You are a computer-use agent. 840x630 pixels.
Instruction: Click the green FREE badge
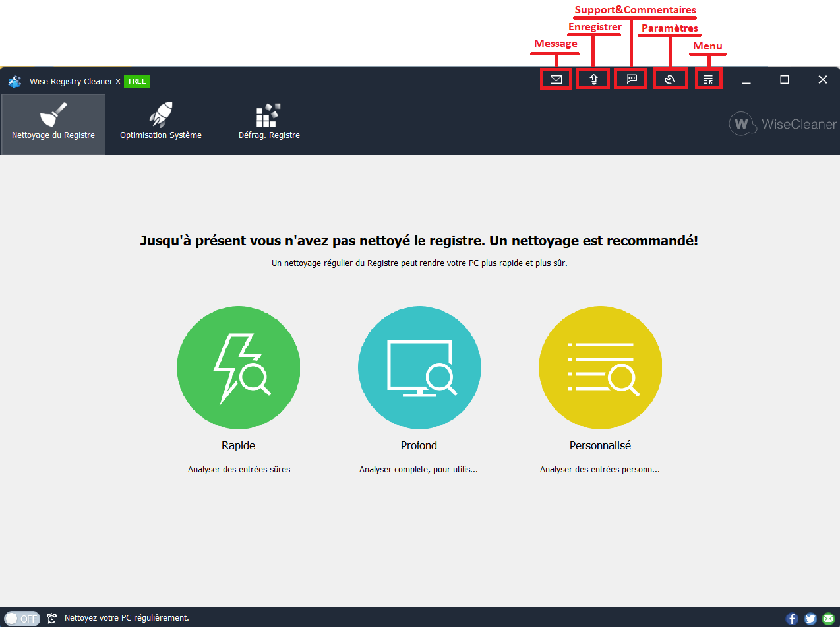(x=137, y=81)
